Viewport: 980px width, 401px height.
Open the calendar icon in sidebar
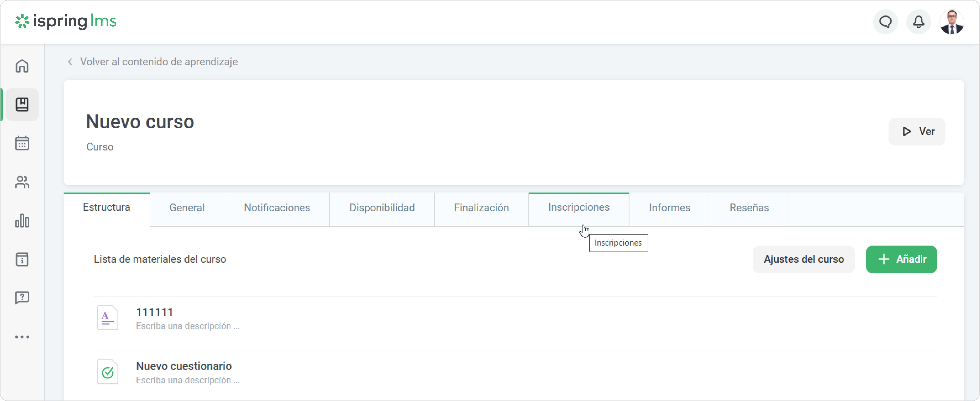[x=22, y=143]
